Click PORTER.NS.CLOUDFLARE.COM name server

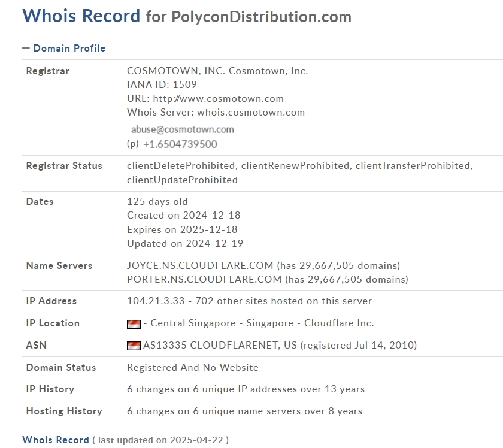click(x=204, y=280)
